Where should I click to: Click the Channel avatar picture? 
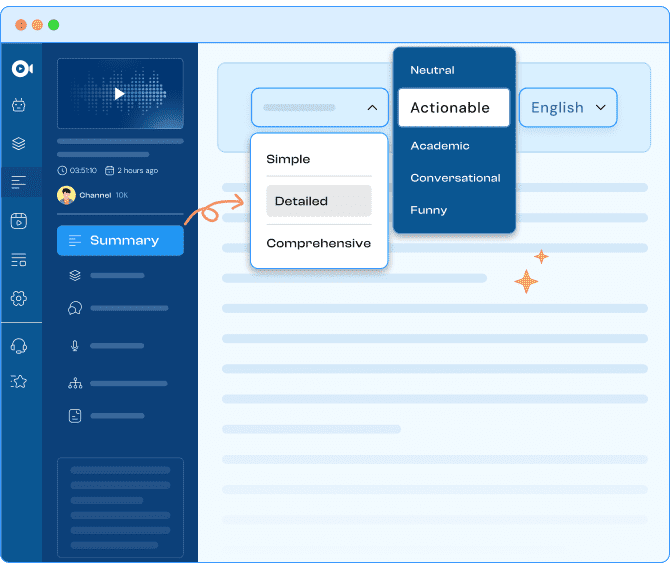pyautogui.click(x=66, y=195)
